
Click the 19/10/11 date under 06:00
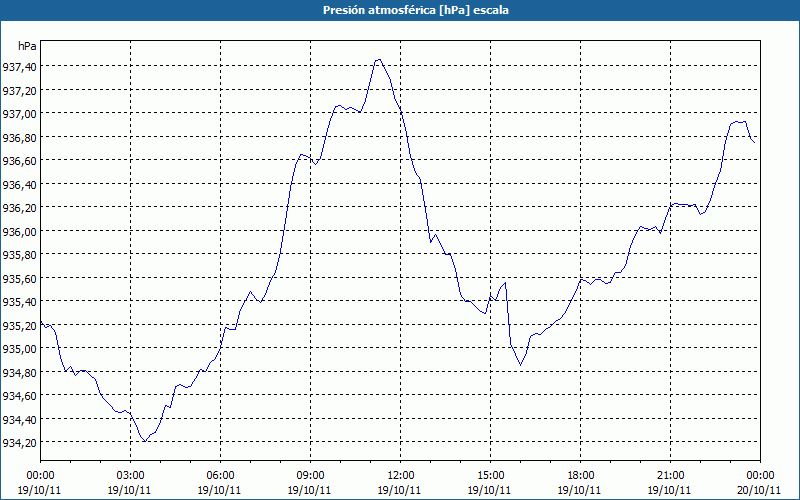tap(220, 490)
